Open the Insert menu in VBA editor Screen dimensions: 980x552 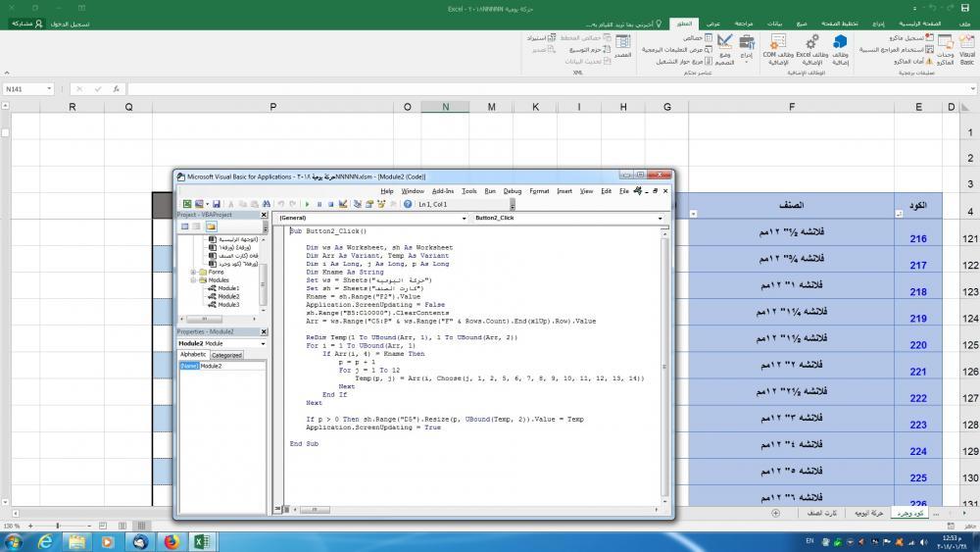point(563,191)
